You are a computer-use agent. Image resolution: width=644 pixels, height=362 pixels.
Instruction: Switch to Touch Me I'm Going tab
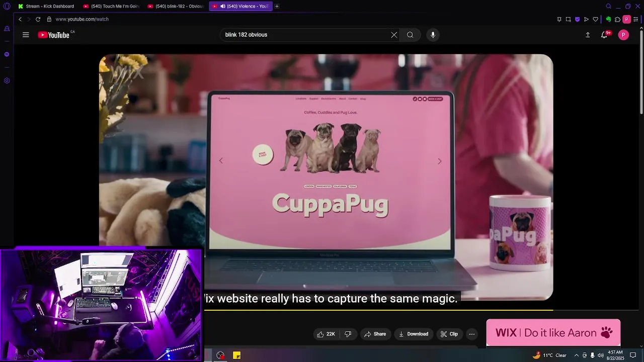click(112, 6)
